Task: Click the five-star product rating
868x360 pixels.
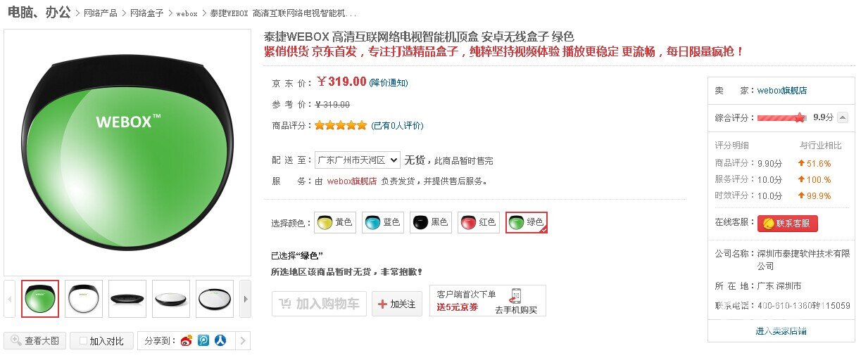Action: pyautogui.click(x=341, y=125)
